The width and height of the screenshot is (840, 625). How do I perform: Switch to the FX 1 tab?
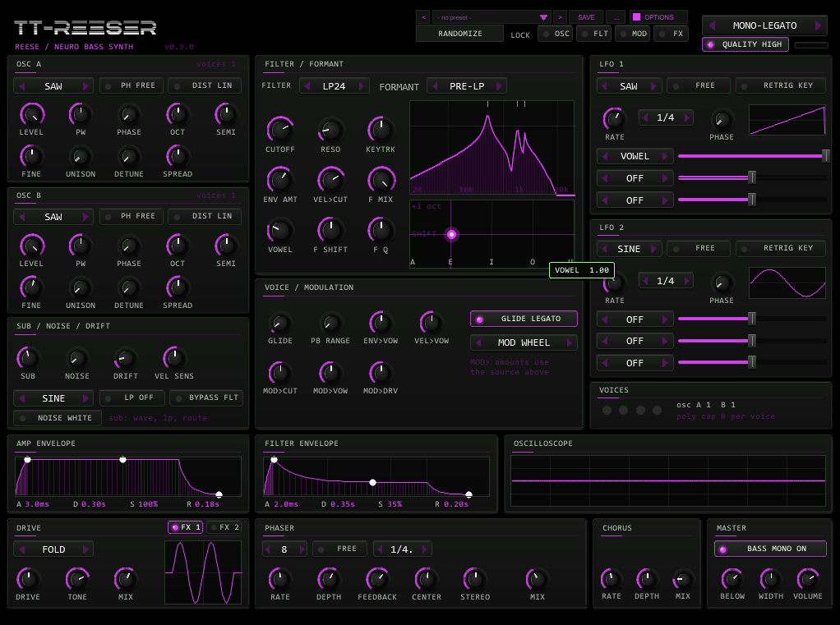pyautogui.click(x=186, y=527)
